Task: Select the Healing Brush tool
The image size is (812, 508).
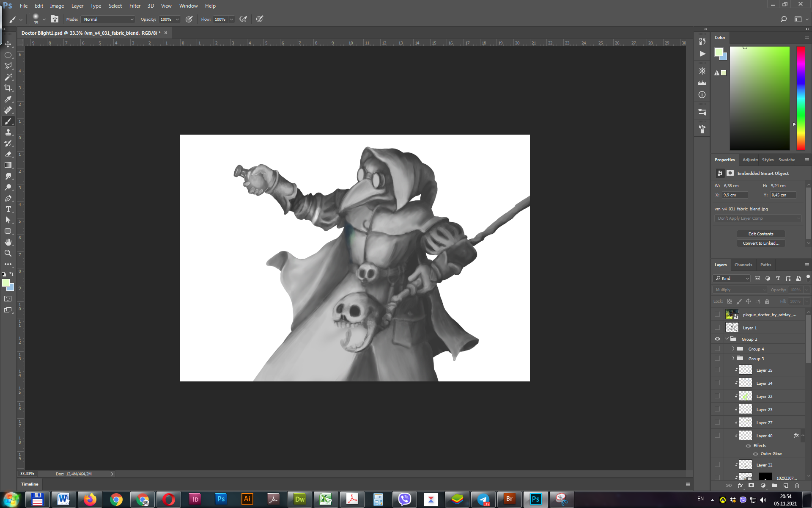Action: click(8, 110)
